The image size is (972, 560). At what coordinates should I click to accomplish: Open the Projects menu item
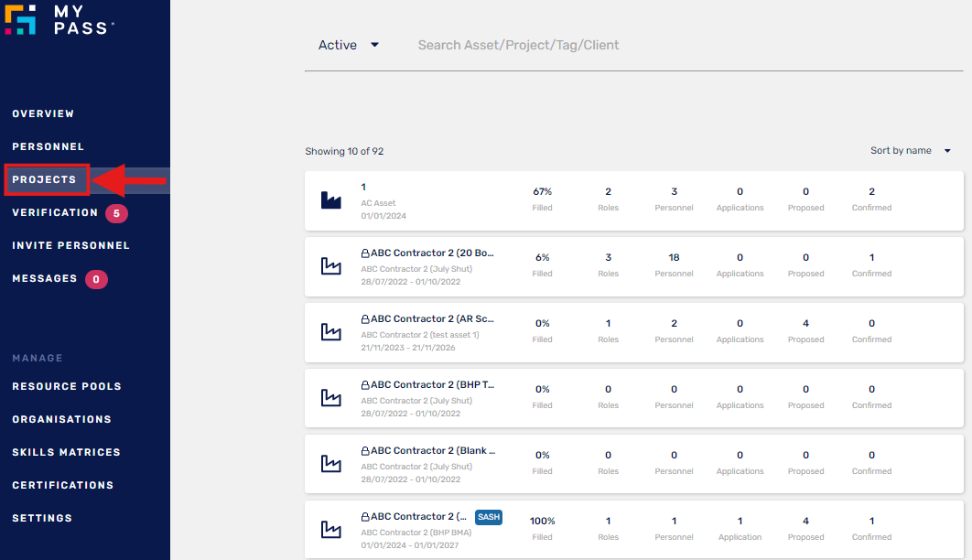(45, 180)
